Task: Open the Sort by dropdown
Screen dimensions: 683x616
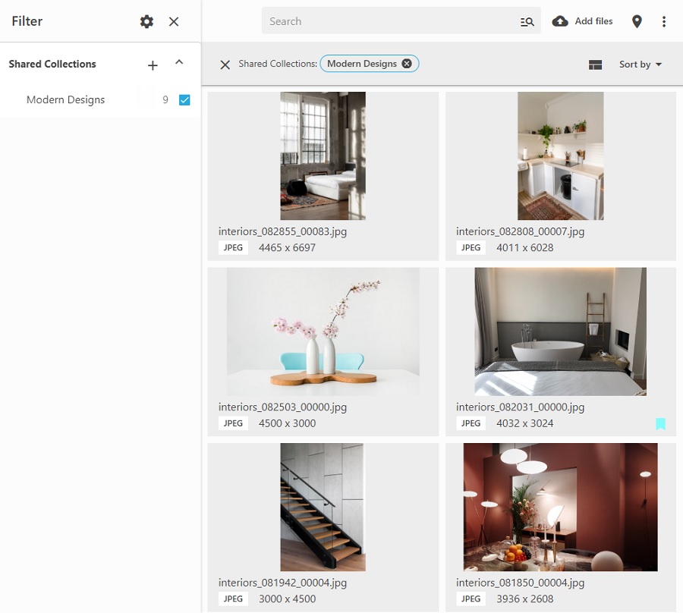Action: click(x=641, y=64)
